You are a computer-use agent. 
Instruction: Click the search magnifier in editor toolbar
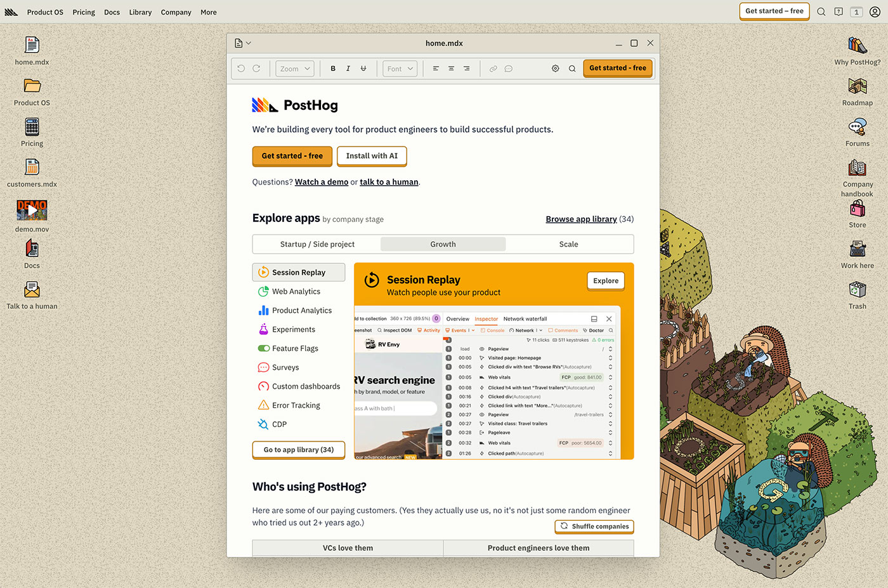pyautogui.click(x=572, y=69)
